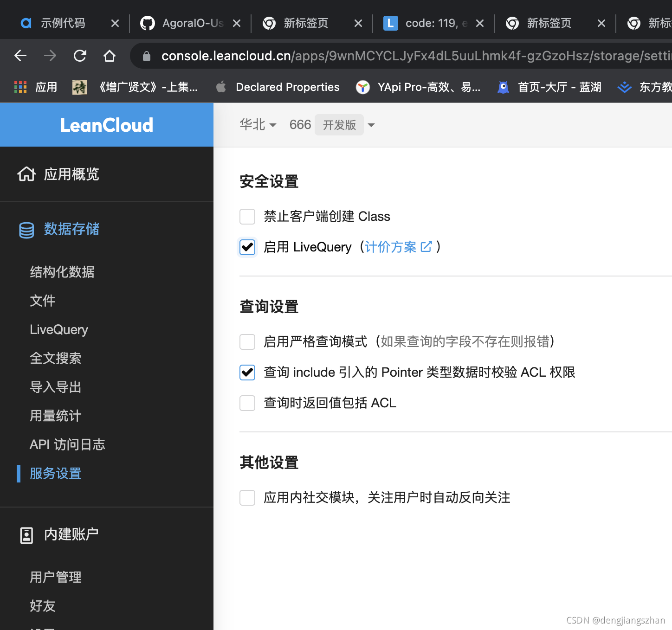Enable 禁止客户端创建 Class
Screen dimensions: 672x630
(x=247, y=217)
